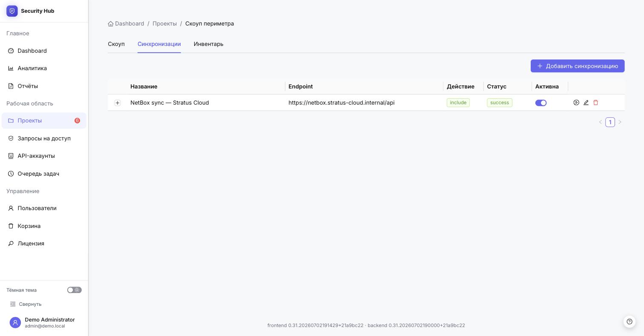The height and width of the screenshot is (336, 644).
Task: Select the Синхронизации tab
Action: (159, 44)
